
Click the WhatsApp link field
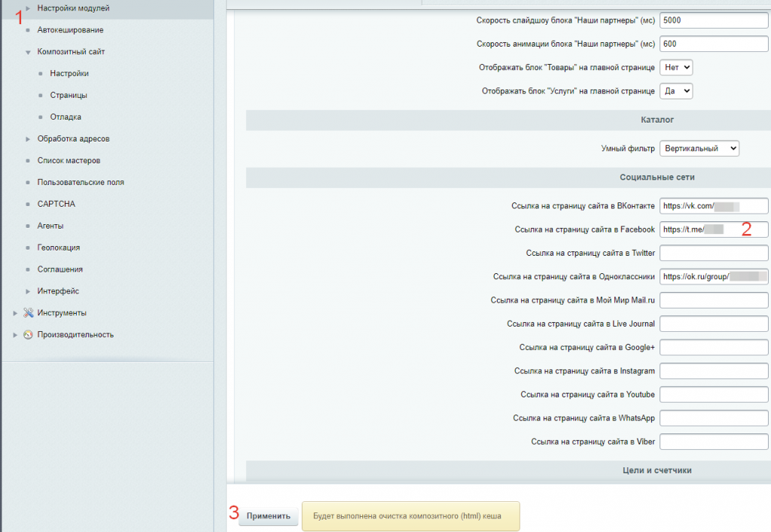(714, 418)
